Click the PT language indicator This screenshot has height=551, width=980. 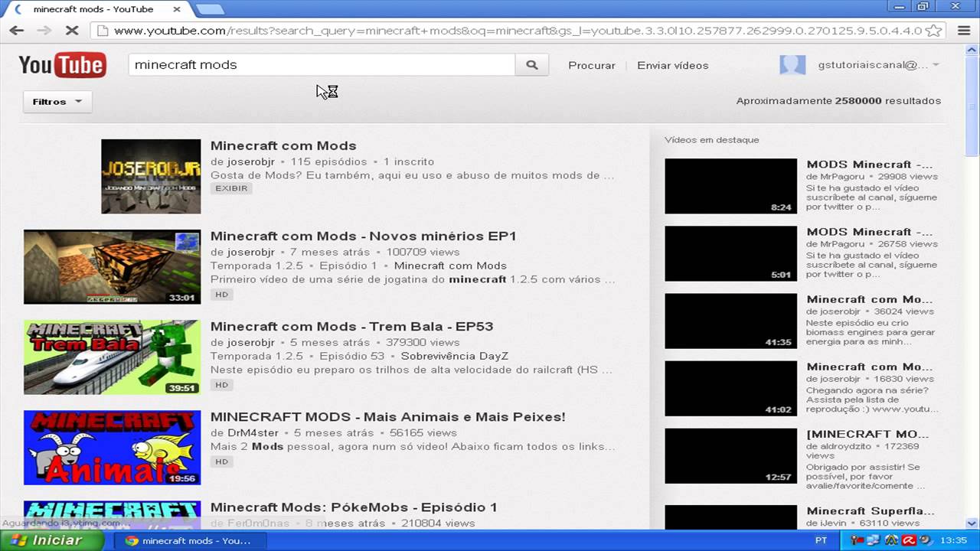coord(822,540)
